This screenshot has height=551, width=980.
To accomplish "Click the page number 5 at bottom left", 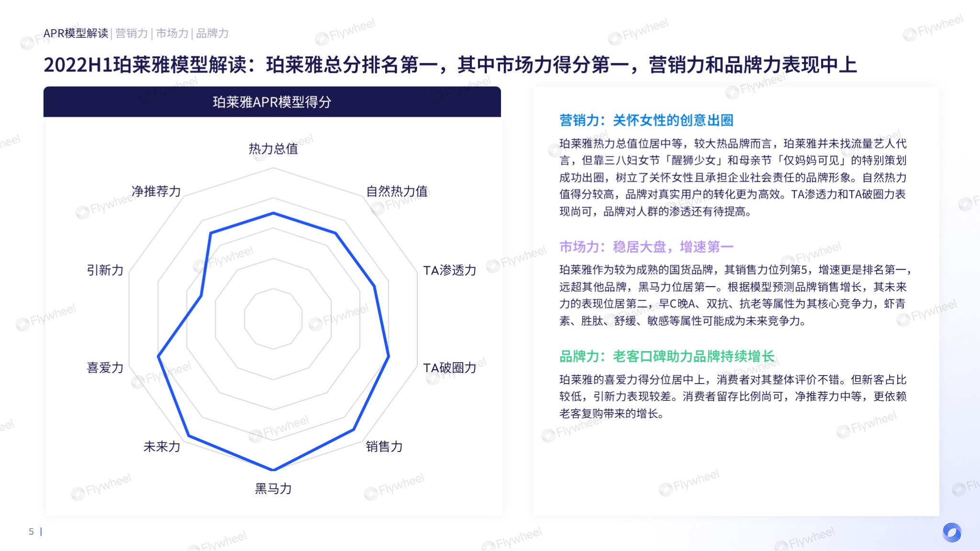I will [x=31, y=531].
